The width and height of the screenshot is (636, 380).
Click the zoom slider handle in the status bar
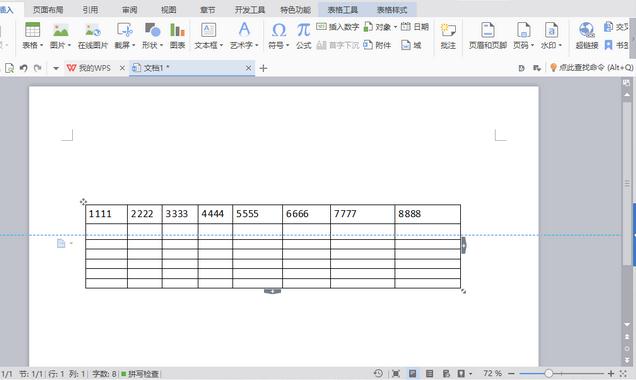click(549, 374)
